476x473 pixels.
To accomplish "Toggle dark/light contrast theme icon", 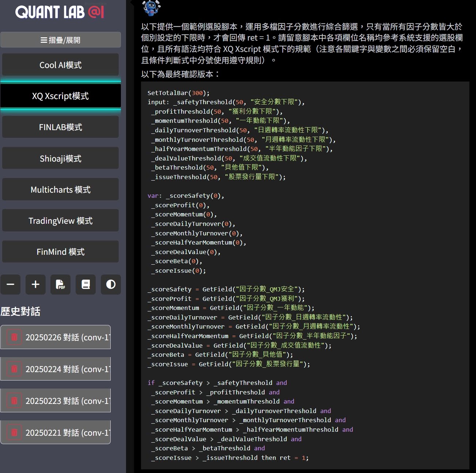I will pos(111,284).
